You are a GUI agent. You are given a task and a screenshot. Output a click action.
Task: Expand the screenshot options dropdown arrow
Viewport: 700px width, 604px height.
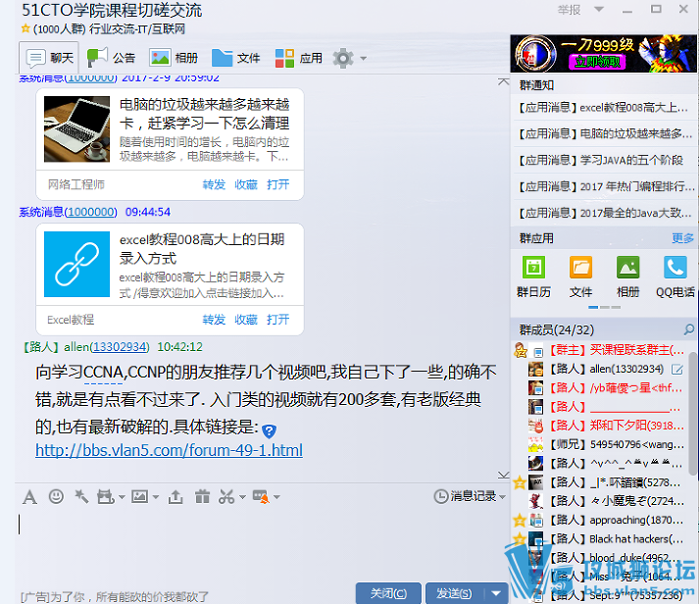pyautogui.click(x=242, y=497)
